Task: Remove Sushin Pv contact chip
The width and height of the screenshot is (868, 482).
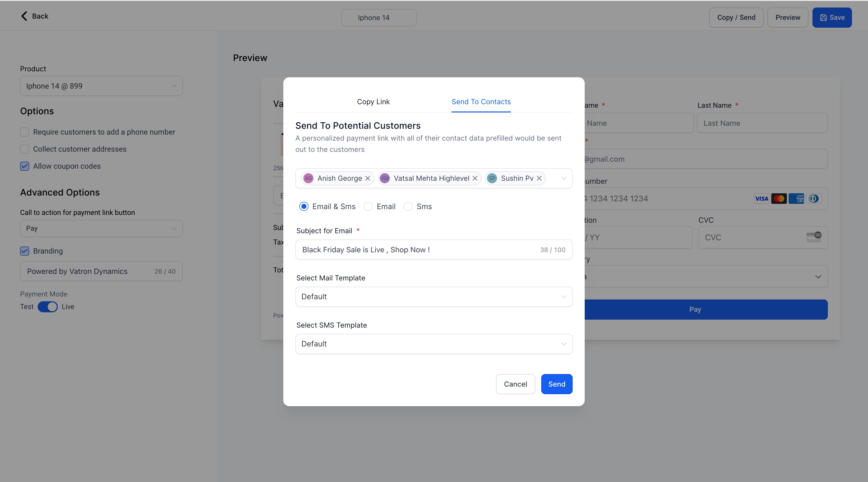Action: click(539, 178)
